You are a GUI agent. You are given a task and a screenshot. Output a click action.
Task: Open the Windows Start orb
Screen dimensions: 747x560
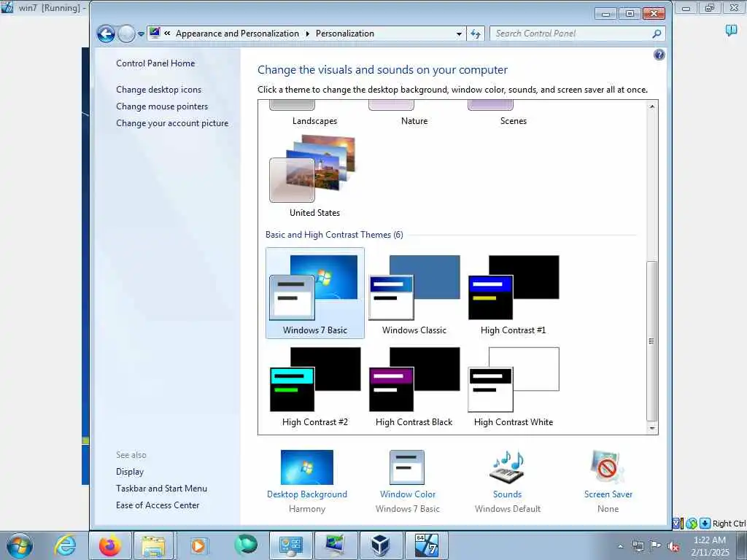pos(20,545)
